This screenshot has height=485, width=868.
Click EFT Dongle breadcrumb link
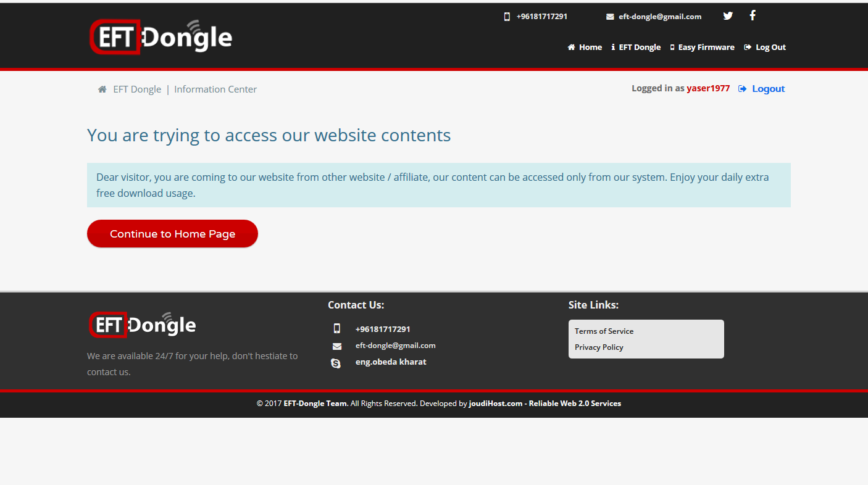tap(137, 89)
